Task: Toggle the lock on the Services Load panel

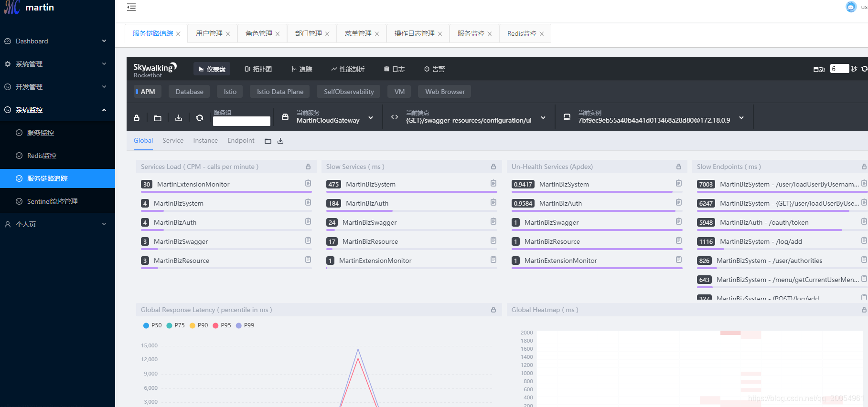Action: [308, 167]
